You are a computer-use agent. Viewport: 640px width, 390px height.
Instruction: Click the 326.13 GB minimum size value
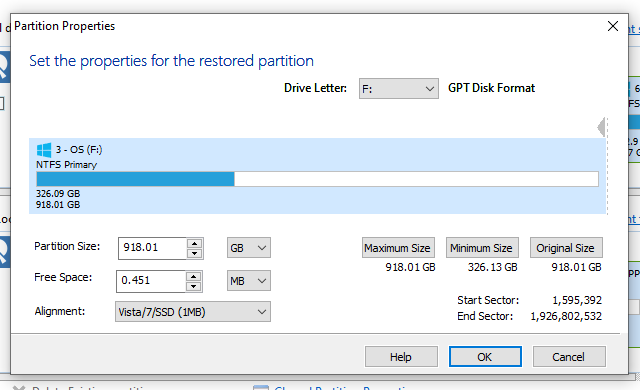pyautogui.click(x=493, y=267)
